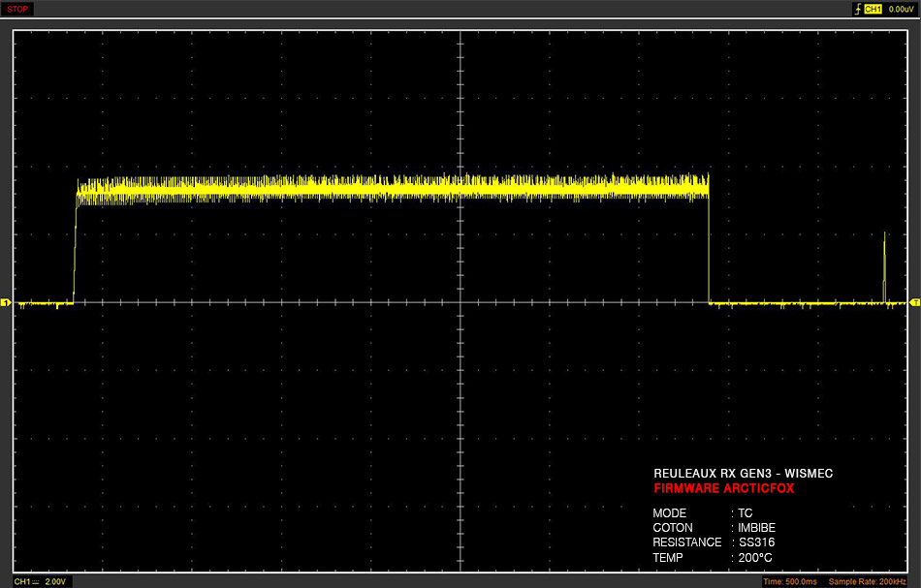Click the 2.00V vertical scale readout
The width and height of the screenshot is (921, 588).
(55, 581)
